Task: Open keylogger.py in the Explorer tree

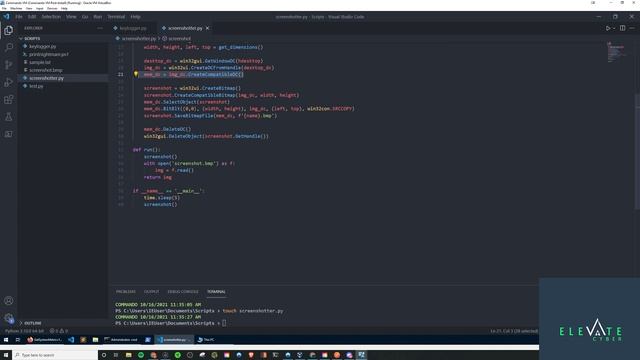Action: (x=42, y=47)
